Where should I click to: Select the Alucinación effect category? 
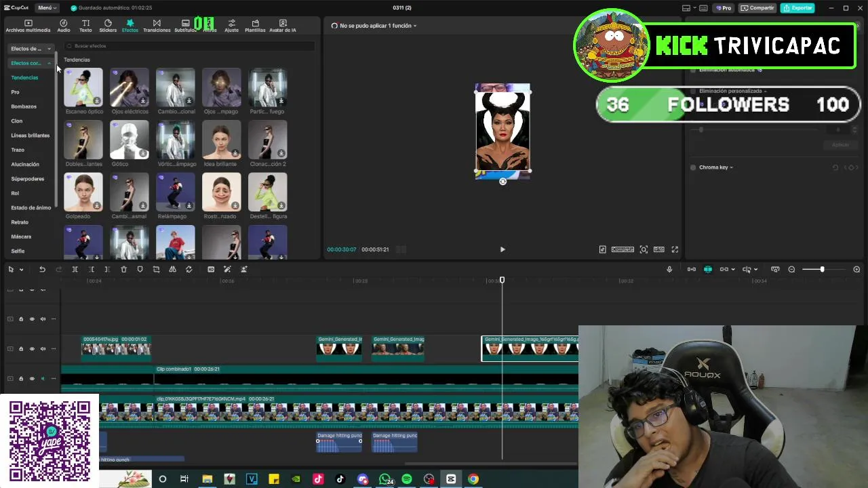(x=25, y=164)
